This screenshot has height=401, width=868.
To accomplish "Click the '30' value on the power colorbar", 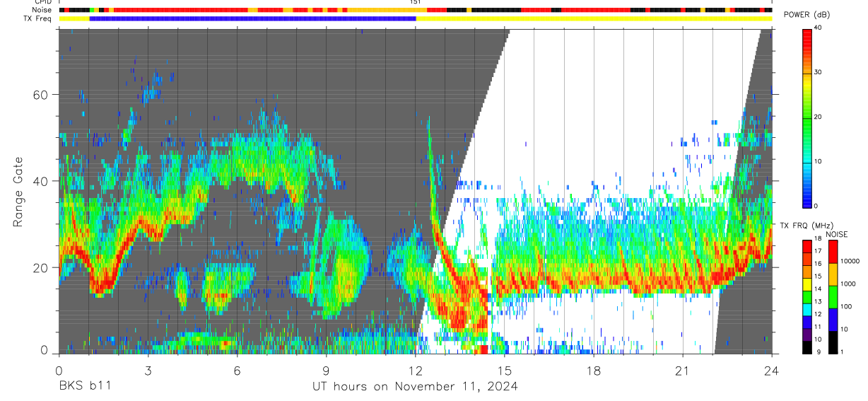I will tap(819, 73).
